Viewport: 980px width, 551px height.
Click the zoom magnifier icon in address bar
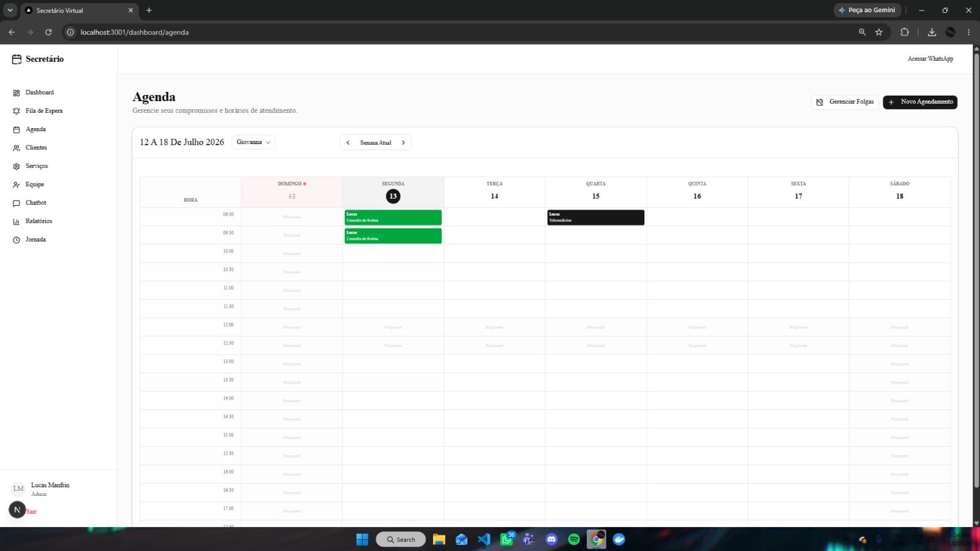pos(862,32)
